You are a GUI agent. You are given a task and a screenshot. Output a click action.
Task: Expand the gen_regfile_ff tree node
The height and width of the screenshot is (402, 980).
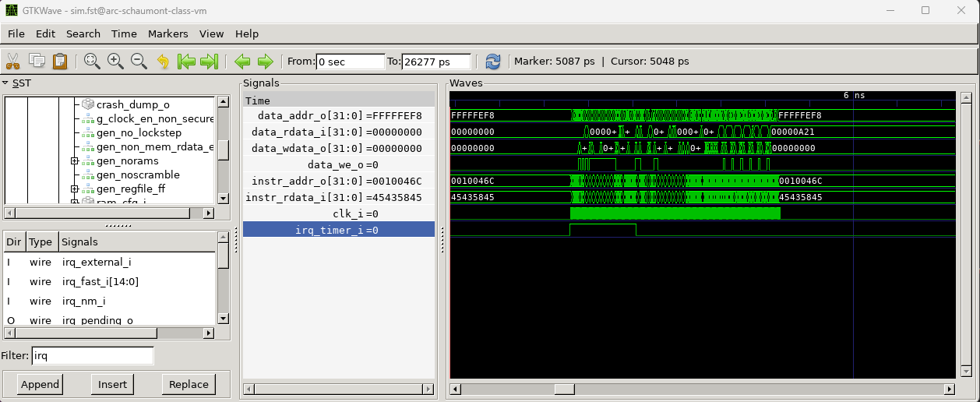pos(75,189)
